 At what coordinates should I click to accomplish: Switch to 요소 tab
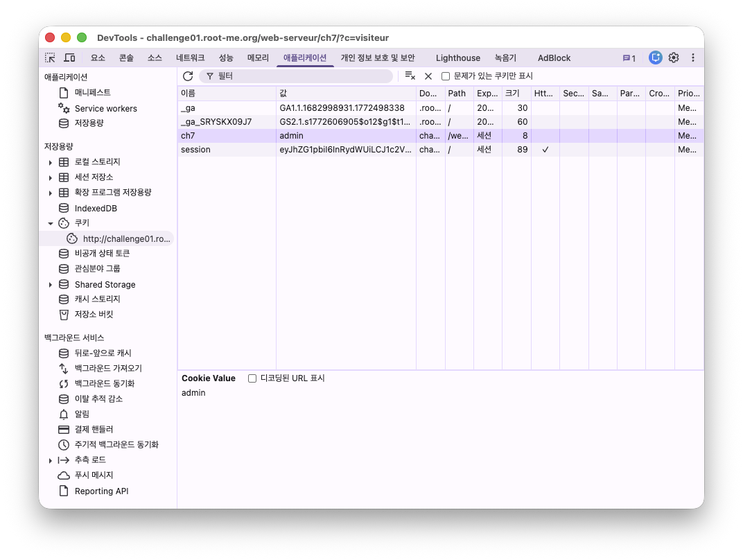tap(98, 58)
